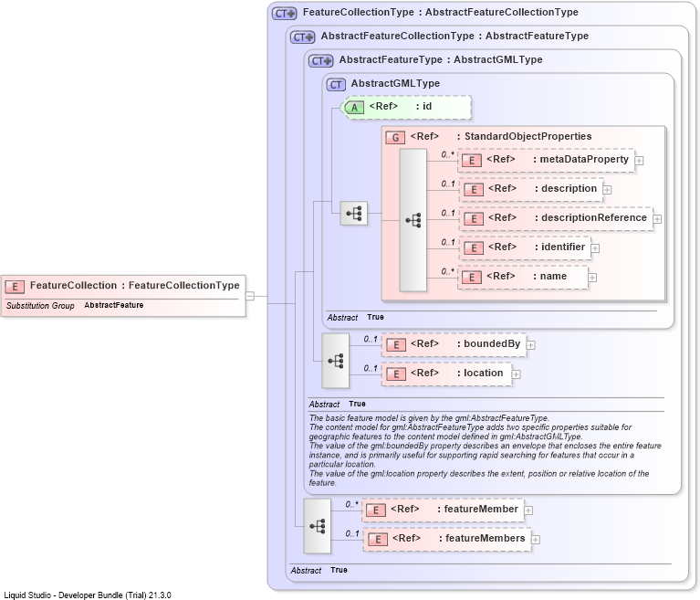Viewport: 700px width, 600px height.
Task: Expand the featureMember element
Action: pyautogui.click(x=528, y=511)
